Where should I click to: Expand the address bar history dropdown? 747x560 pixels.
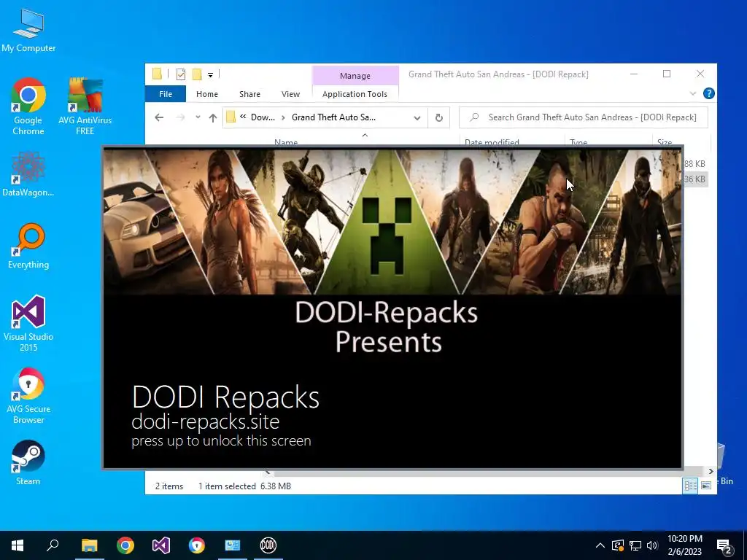(417, 117)
